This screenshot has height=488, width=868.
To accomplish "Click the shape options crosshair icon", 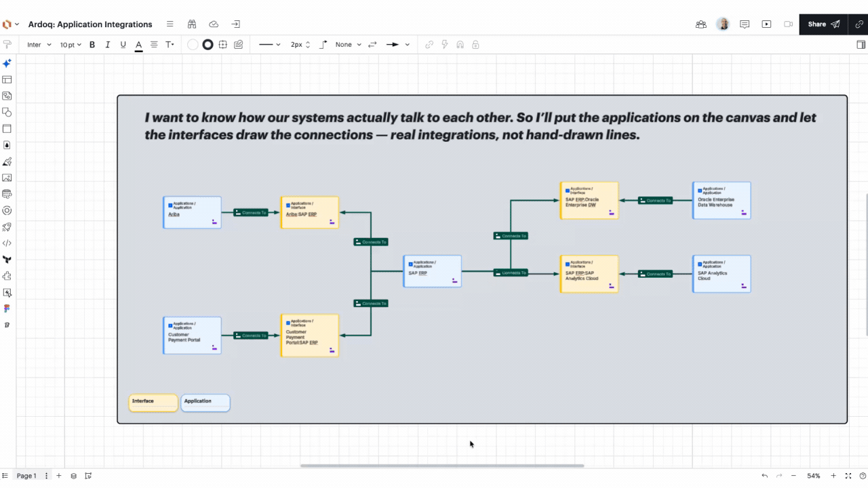I will 222,45.
